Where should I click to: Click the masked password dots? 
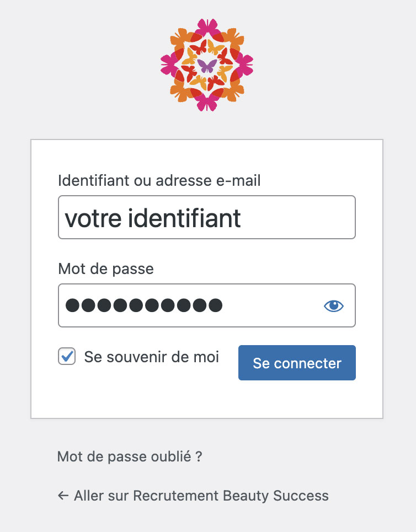144,305
